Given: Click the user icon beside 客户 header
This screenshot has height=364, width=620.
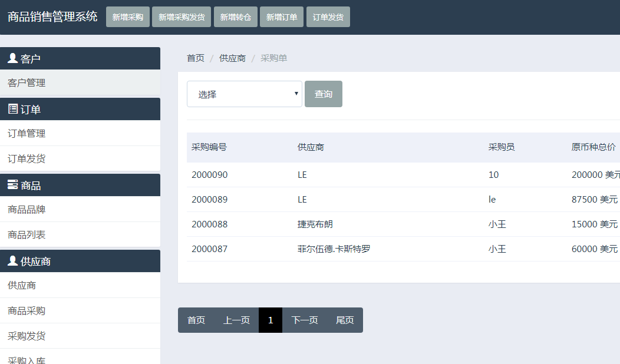Looking at the screenshot, I should [12, 58].
